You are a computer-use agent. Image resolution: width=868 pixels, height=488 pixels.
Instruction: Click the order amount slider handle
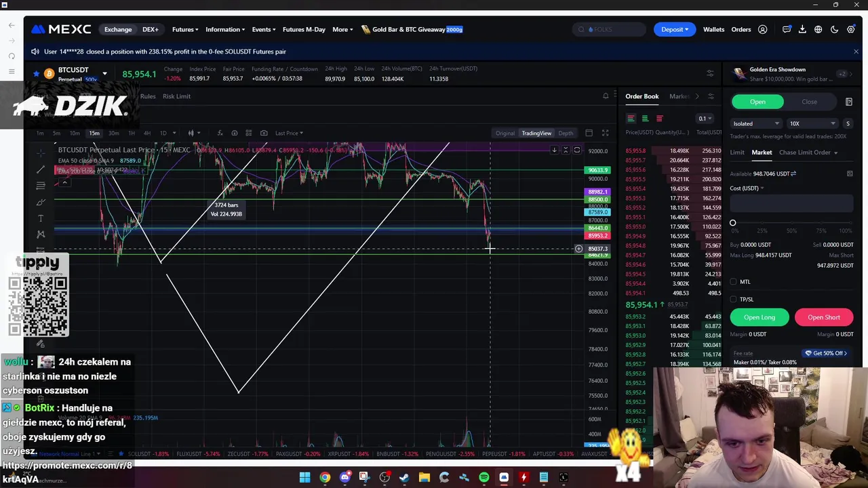point(732,223)
